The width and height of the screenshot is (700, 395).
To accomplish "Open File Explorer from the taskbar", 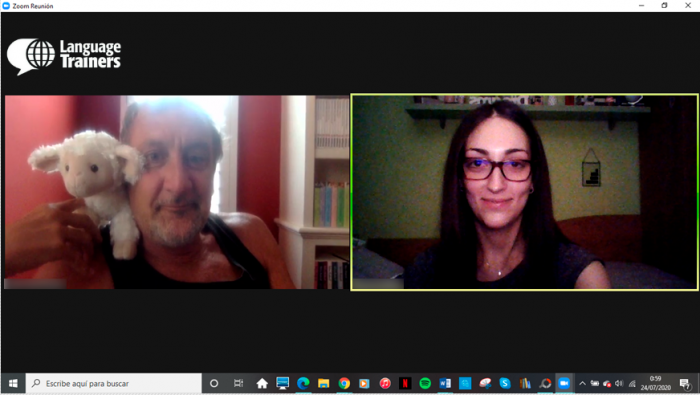I will point(324,383).
